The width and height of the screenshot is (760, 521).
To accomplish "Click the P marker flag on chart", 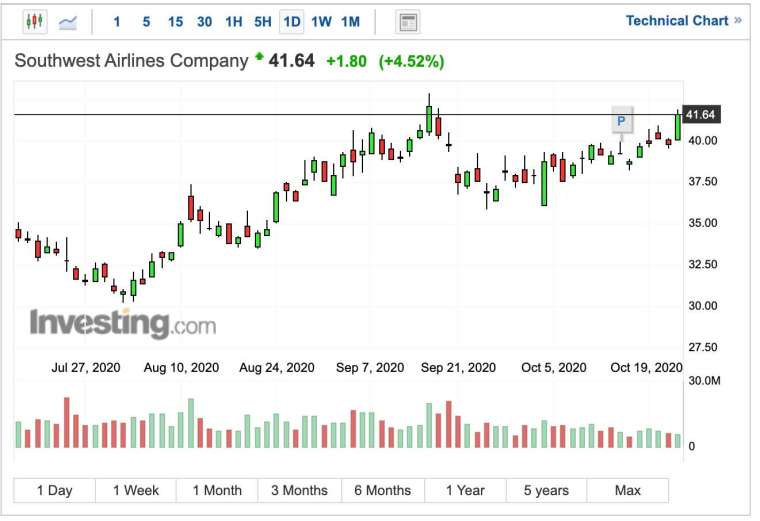I will tap(621, 120).
